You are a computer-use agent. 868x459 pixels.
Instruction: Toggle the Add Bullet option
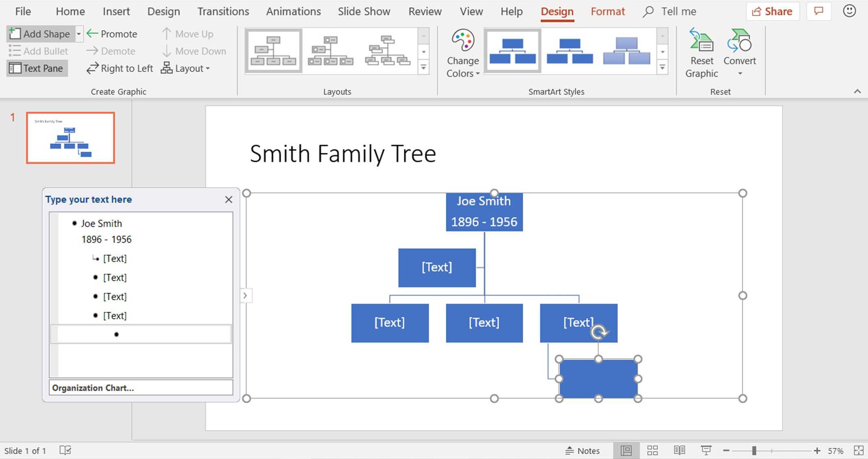point(39,51)
